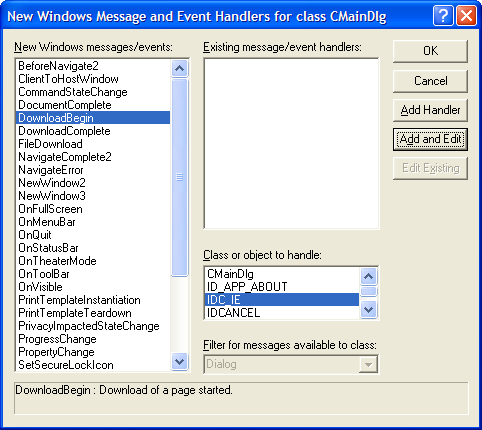
Task: Click the messages list scroll up arrow
Action: pos(179,69)
